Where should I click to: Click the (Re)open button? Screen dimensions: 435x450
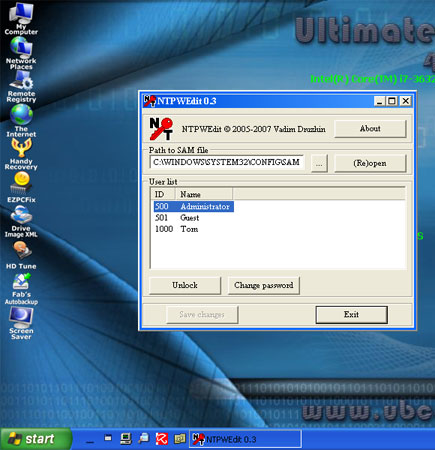pyautogui.click(x=370, y=163)
